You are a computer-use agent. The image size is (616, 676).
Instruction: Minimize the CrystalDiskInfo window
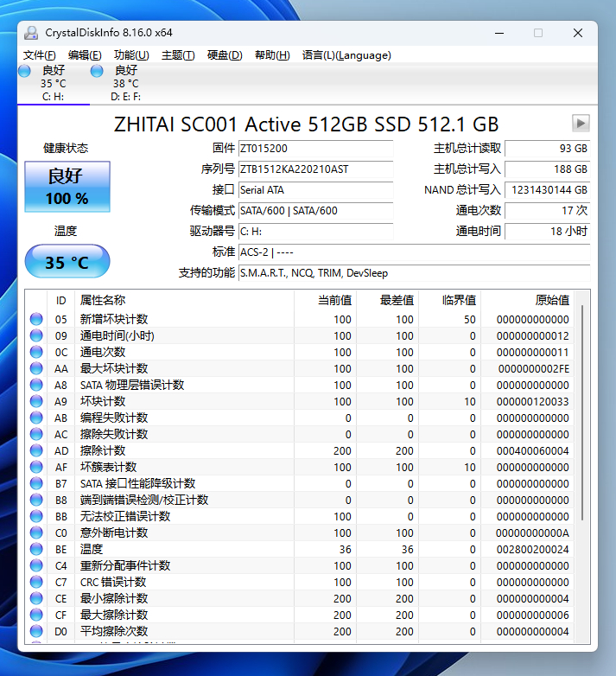click(x=499, y=33)
